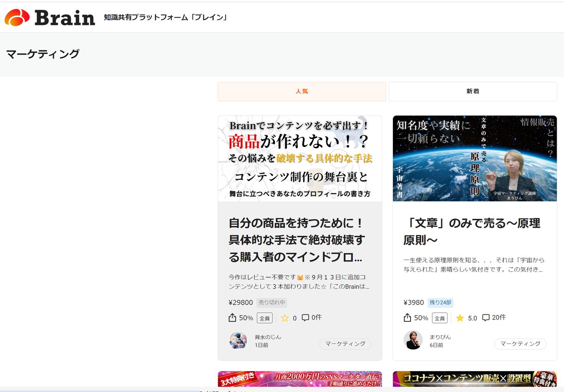Screen dimensions: 564x392
Task: Click the comment icon beside 20件
Action: pos(486,318)
